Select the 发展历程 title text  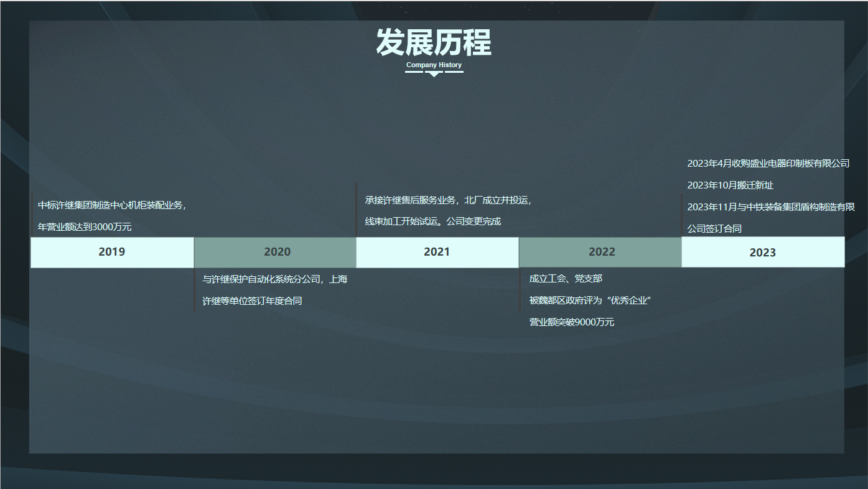pyautogui.click(x=434, y=43)
